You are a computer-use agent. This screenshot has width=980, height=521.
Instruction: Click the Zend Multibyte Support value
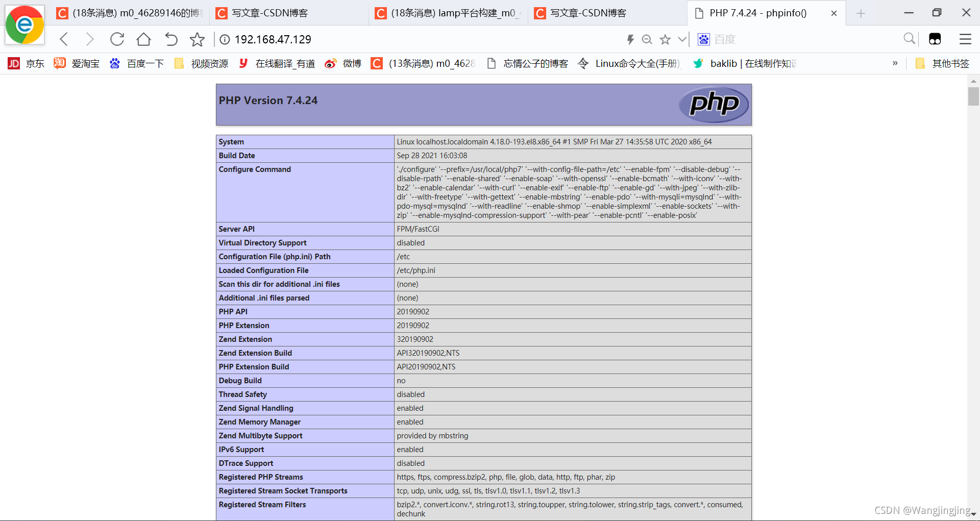432,436
